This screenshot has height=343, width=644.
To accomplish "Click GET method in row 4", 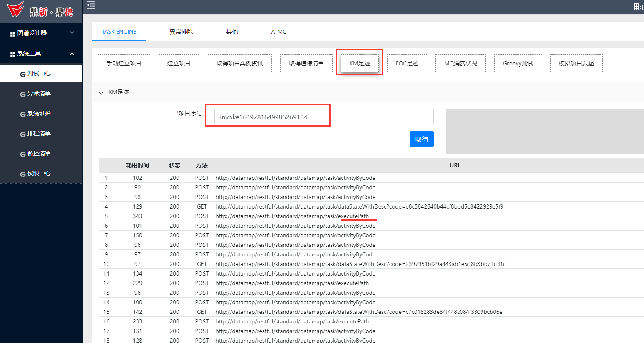I will pos(202,206).
